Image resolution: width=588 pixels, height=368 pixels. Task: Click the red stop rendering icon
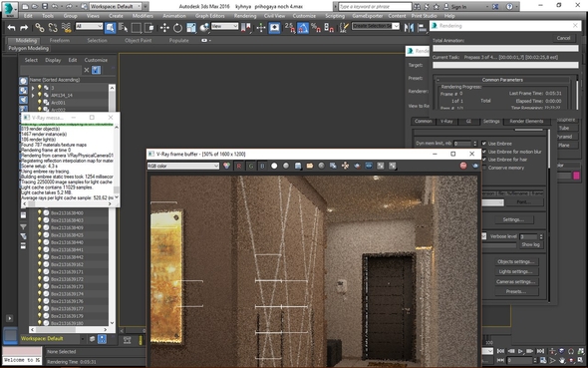point(463,166)
